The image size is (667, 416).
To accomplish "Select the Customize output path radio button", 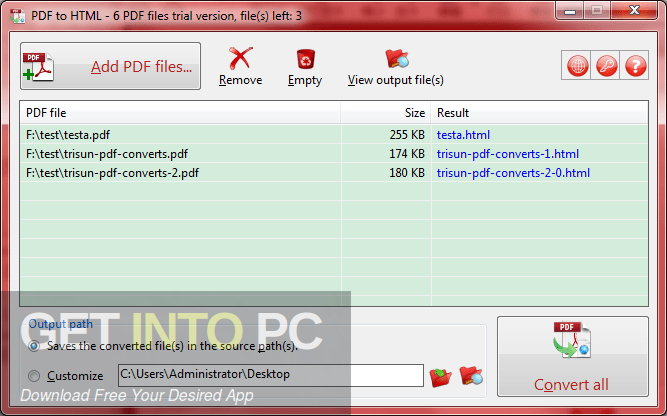I will tap(34, 376).
